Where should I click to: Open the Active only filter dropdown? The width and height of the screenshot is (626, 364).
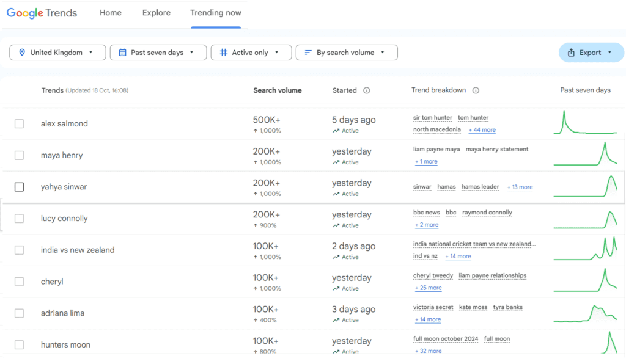click(251, 53)
